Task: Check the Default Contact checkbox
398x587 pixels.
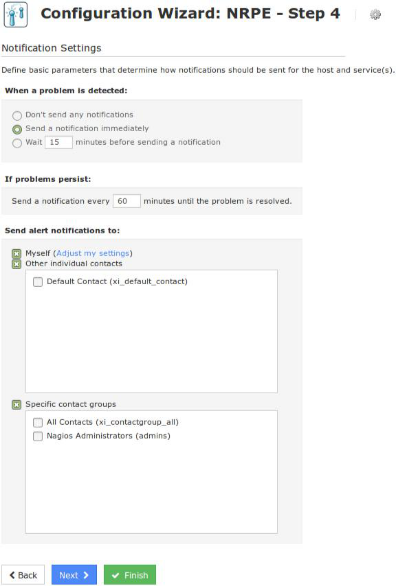Action: [x=38, y=282]
